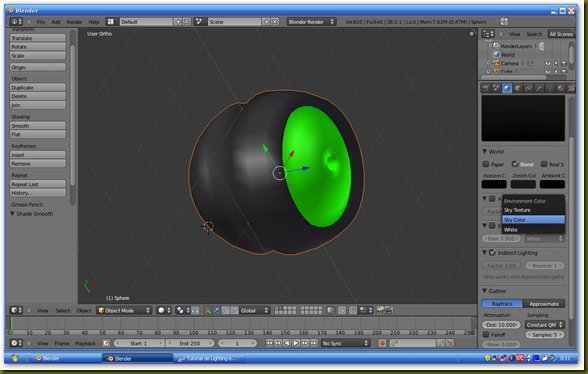Open the Blender Render engine dropdown
Viewport: 588px width, 374px height.
click(311, 22)
